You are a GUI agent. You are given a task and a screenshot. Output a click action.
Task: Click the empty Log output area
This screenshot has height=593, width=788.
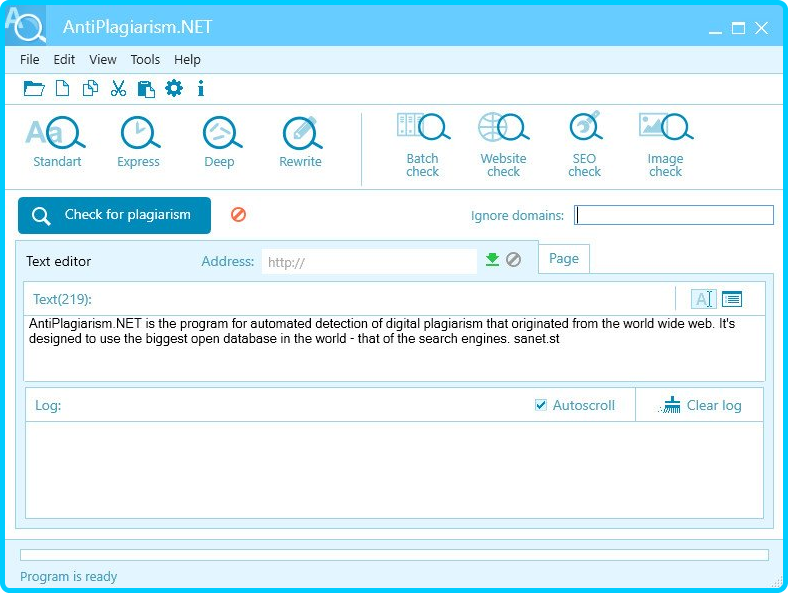395,470
